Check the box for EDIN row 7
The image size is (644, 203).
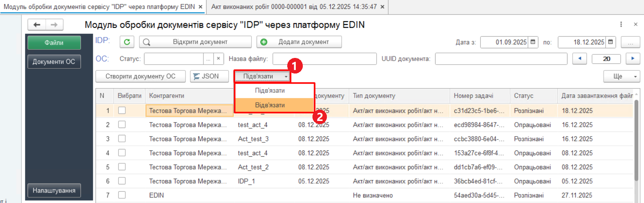pos(122,195)
